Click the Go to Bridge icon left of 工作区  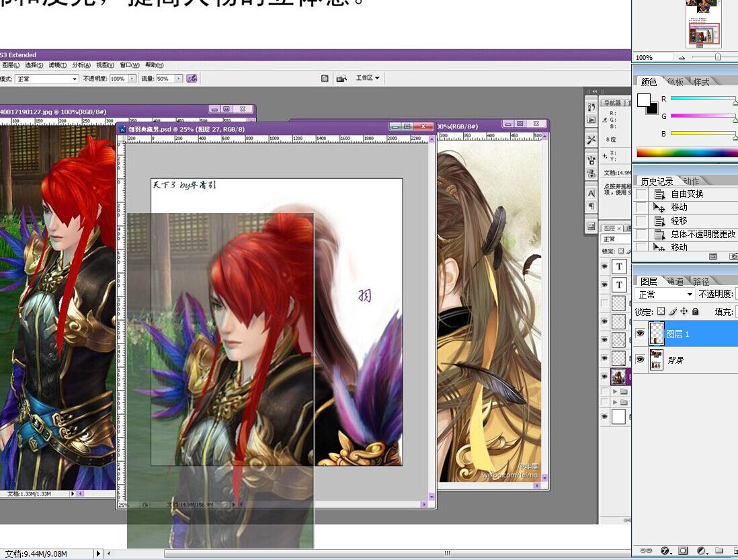pyautogui.click(x=341, y=79)
